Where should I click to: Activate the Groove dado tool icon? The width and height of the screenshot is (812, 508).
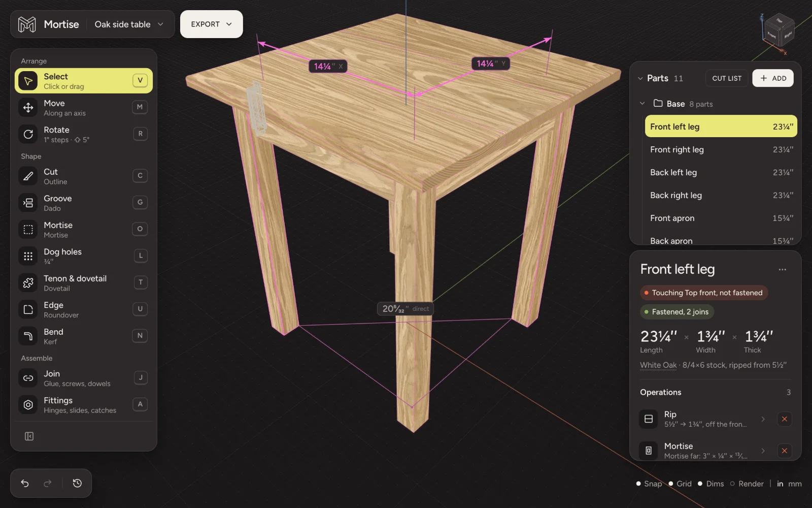(28, 203)
